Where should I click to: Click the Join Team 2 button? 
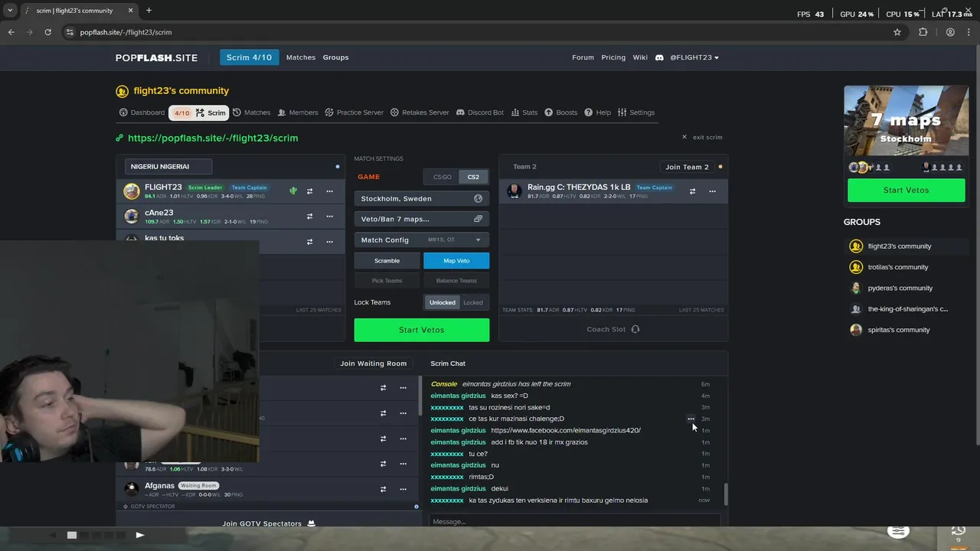(687, 167)
